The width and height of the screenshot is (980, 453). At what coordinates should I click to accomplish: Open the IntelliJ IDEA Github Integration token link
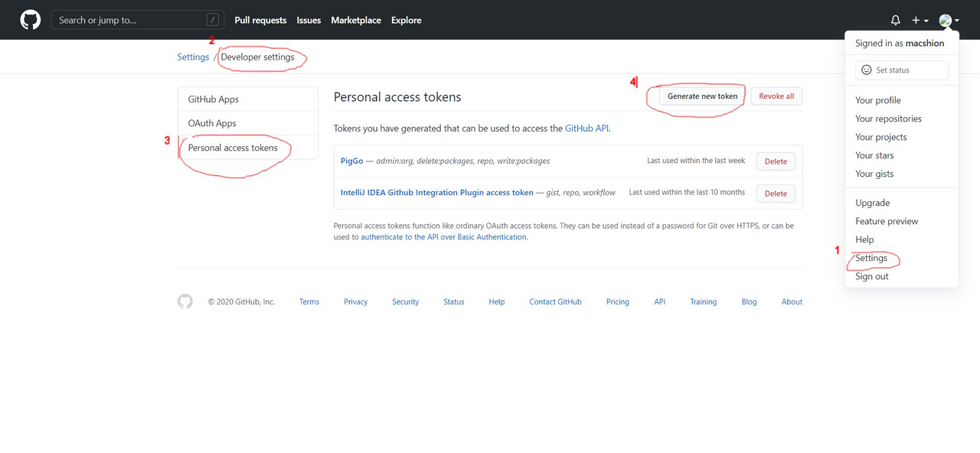coord(437,193)
